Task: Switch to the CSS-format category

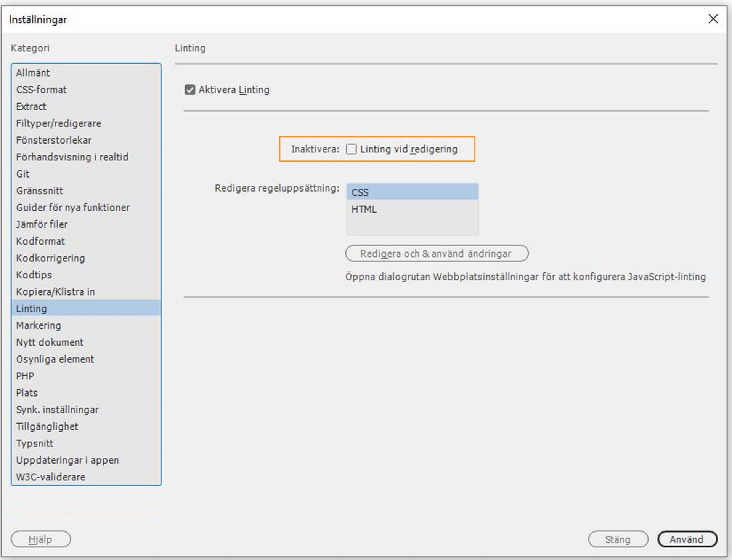Action: click(41, 90)
